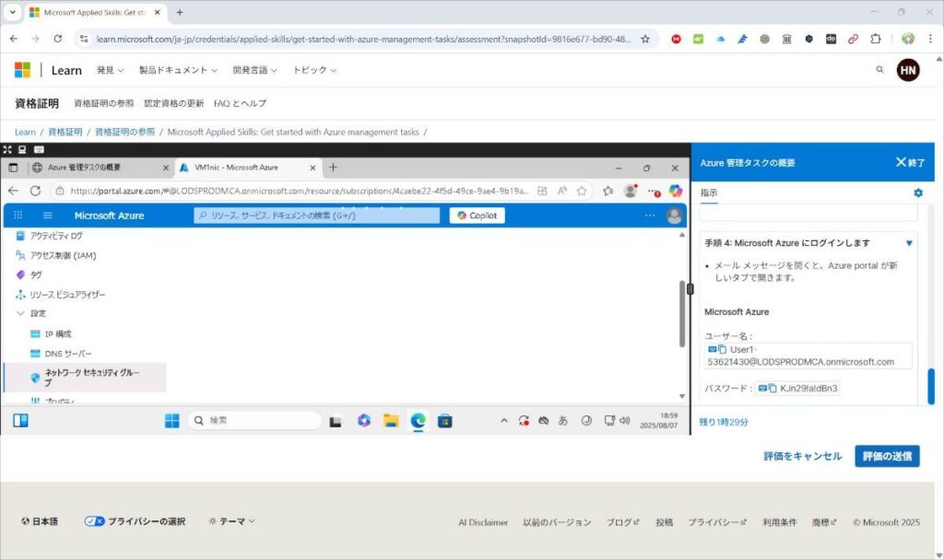Open IP 構成 under settings
Viewport: 944px width, 560px height.
click(x=52, y=333)
